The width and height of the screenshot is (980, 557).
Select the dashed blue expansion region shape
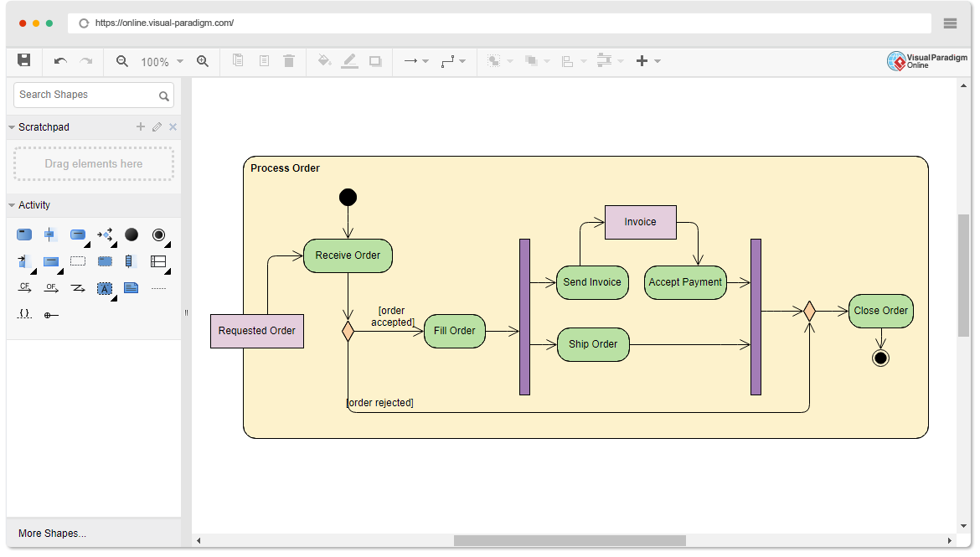(x=105, y=261)
